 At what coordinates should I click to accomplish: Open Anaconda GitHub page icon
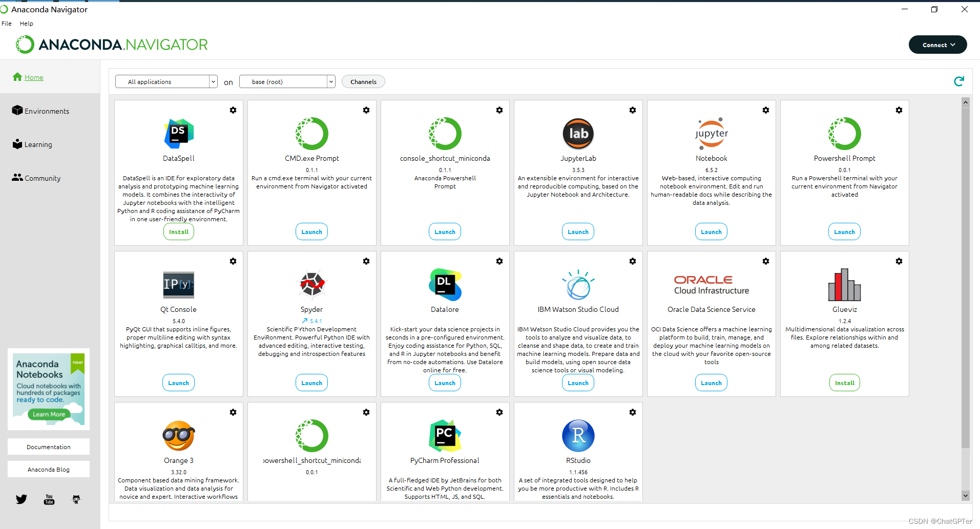(x=76, y=499)
